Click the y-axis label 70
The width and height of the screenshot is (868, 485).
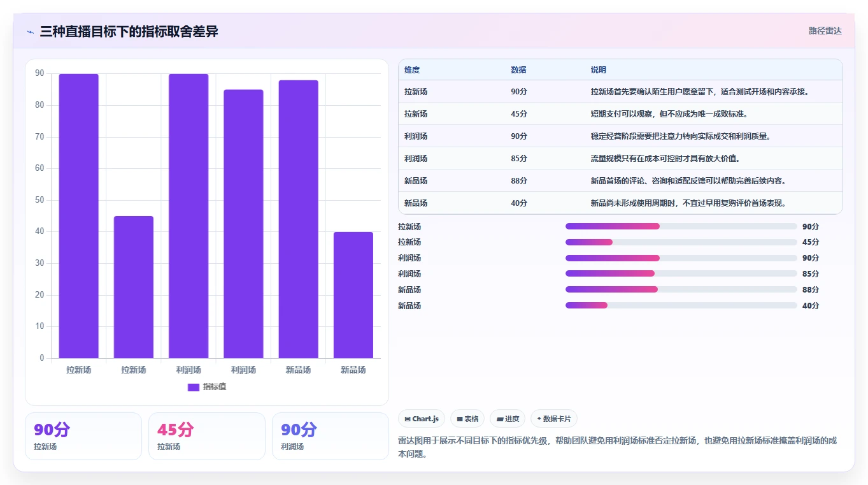[39, 137]
